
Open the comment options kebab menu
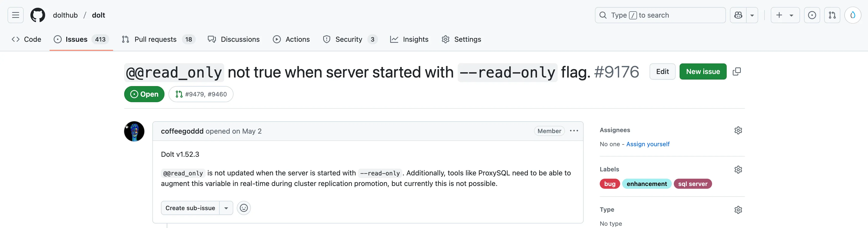point(574,131)
